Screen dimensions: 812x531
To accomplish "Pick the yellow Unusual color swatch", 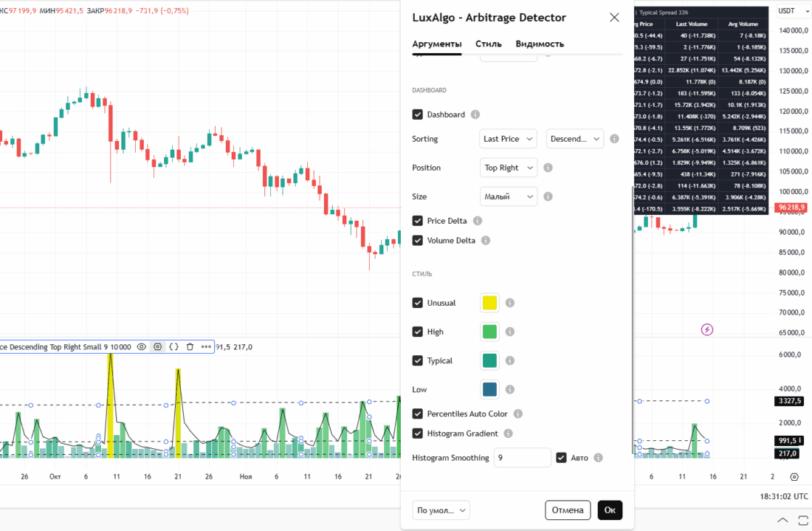I will tap(490, 303).
